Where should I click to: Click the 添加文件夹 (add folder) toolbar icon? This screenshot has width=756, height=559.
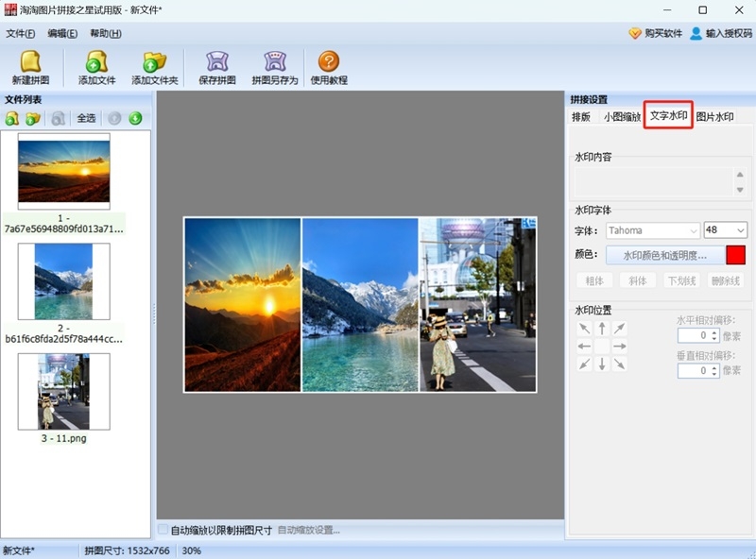tap(155, 67)
